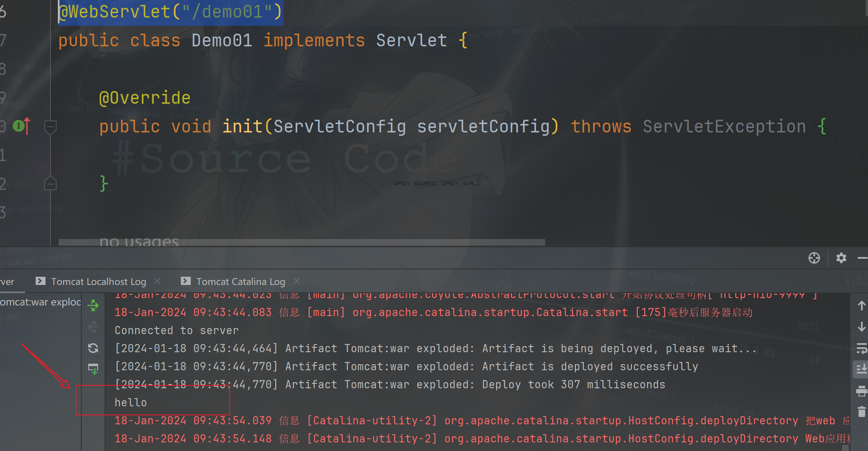868x451 pixels.
Task: Close the Tomcat Catalina Log tab
Action: click(x=296, y=281)
